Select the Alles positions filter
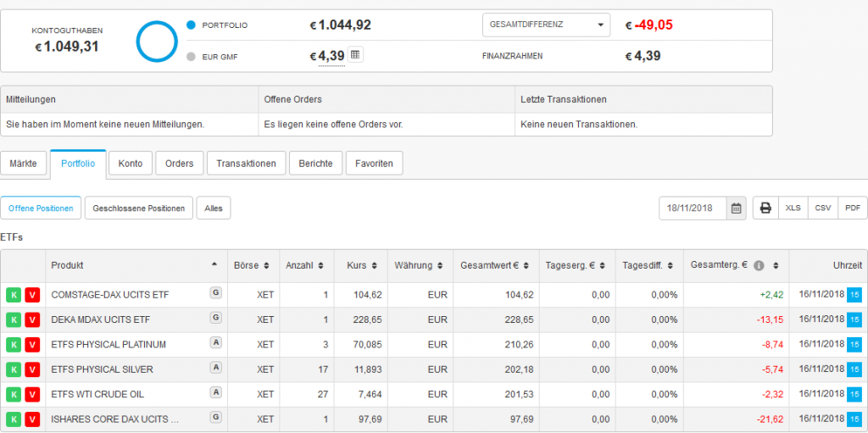Screen dimensions: 868x433 click(x=213, y=208)
